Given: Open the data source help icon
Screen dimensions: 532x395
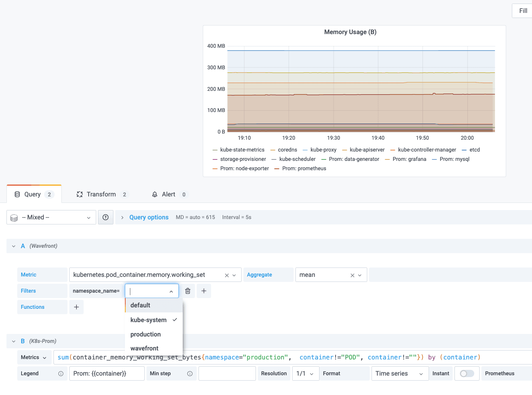Looking at the screenshot, I should point(106,217).
